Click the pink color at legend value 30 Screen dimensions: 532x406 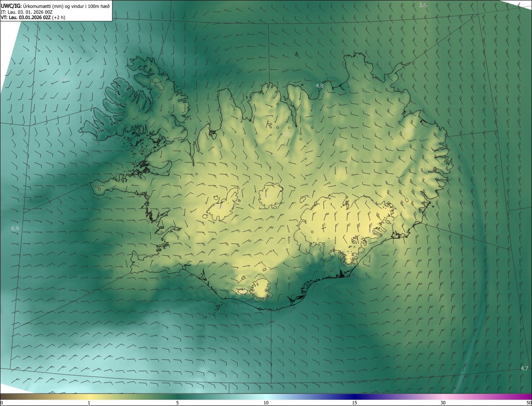tap(443, 397)
